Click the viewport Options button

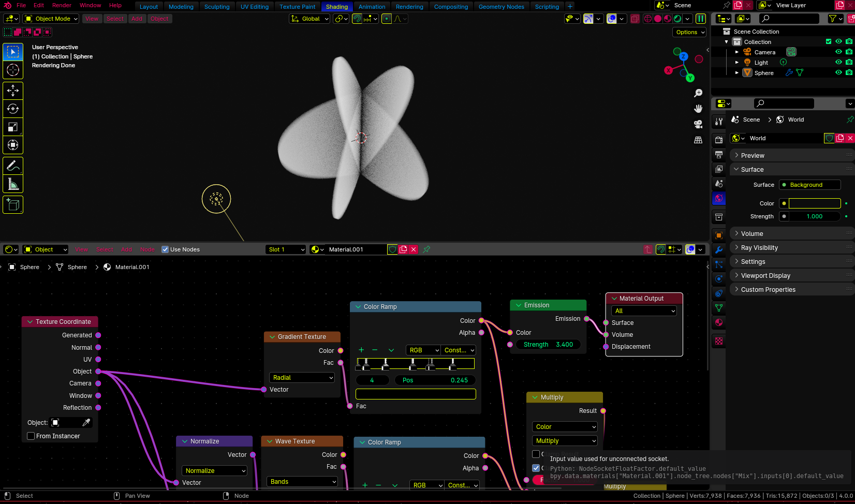pyautogui.click(x=690, y=32)
